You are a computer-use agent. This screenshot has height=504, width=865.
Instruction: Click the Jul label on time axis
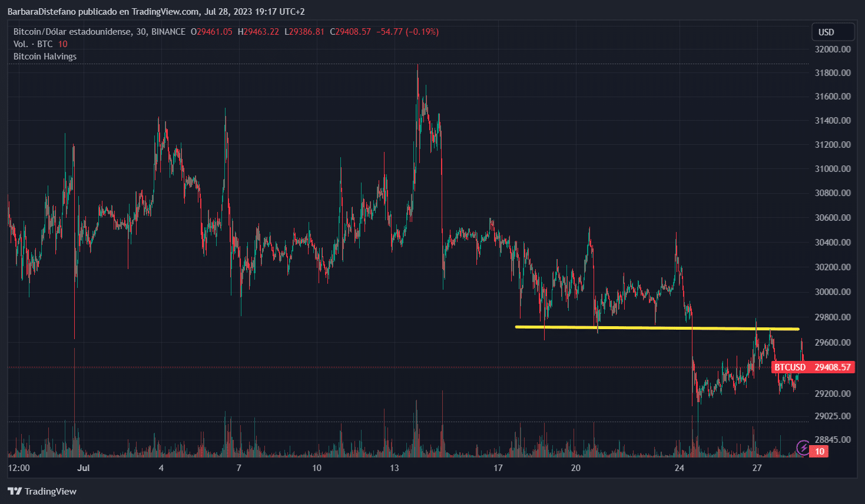tap(84, 468)
